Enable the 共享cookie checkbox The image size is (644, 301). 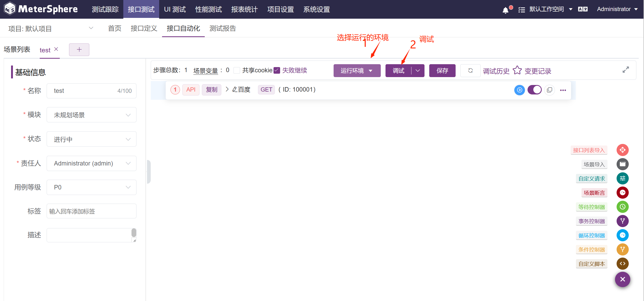(237, 71)
